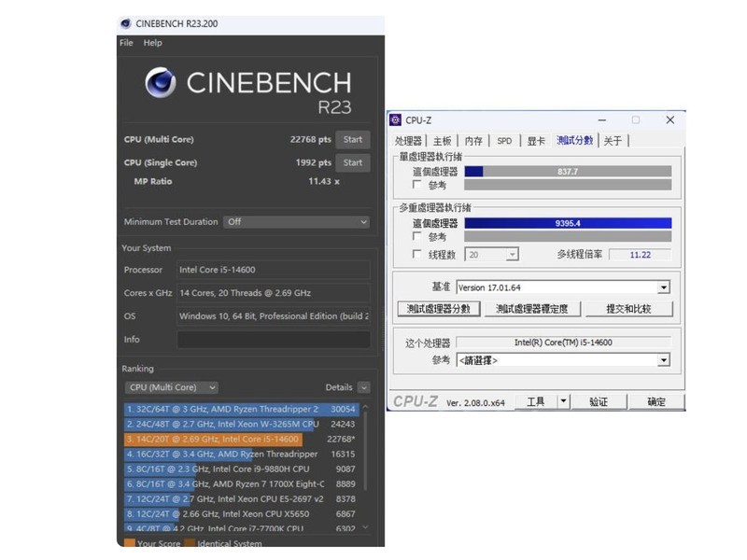
Task: Click the CPU-Z app icon in title bar
Action: coord(395,120)
